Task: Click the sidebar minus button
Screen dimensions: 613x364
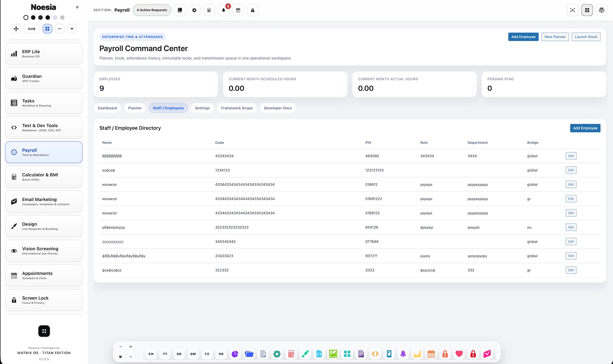Action: tap(60, 29)
